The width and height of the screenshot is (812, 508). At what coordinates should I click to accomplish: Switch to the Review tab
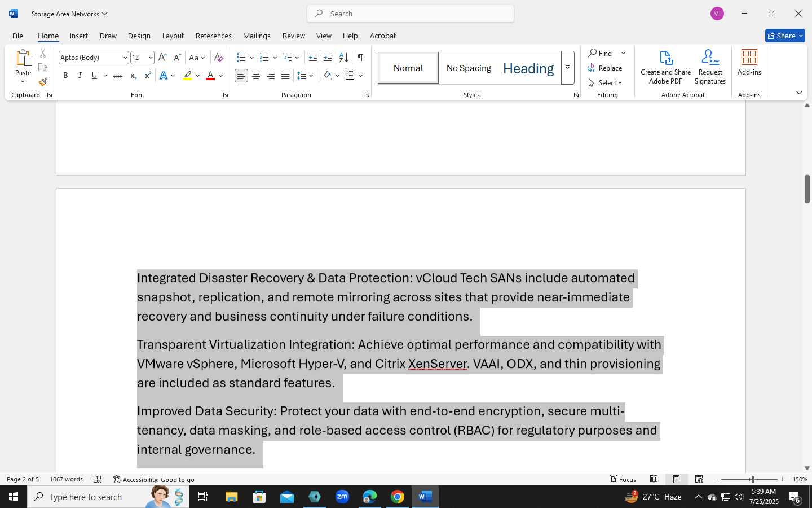(x=293, y=36)
